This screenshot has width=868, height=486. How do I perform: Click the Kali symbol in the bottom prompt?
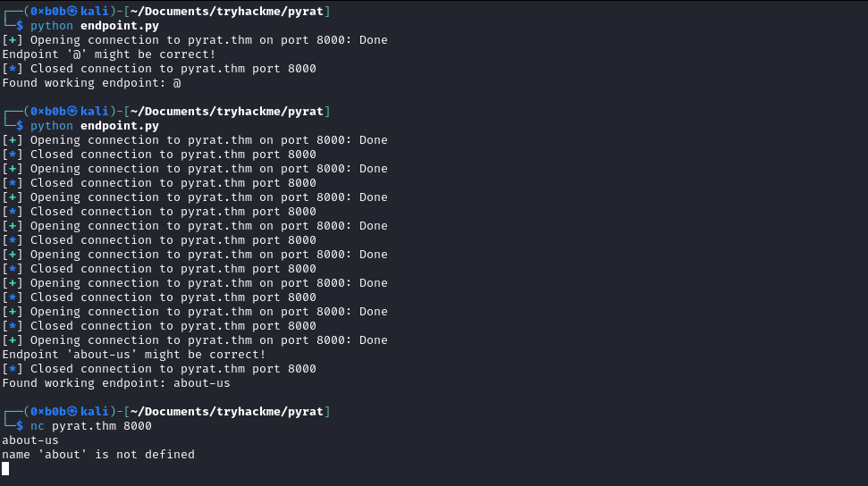click(72, 412)
